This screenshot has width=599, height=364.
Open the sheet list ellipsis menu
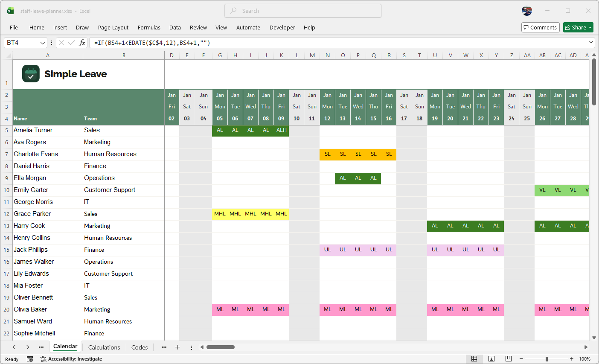pos(41,347)
